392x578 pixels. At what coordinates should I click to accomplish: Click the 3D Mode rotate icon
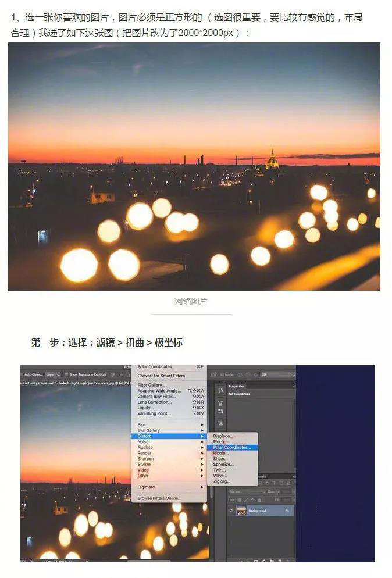coord(240,374)
